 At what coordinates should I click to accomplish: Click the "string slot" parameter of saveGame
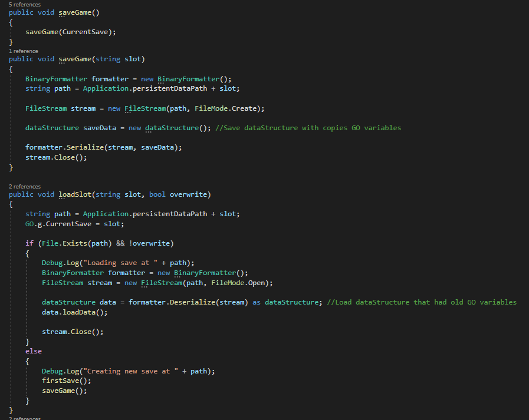118,59
